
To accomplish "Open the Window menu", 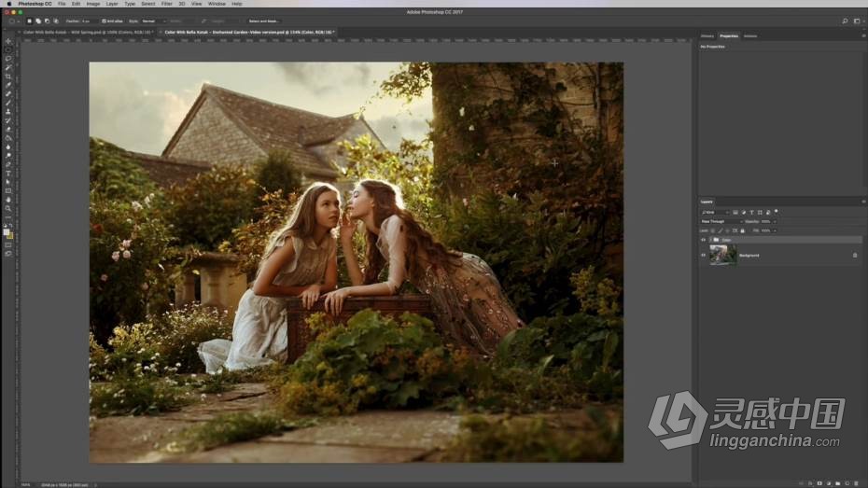I will (217, 4).
